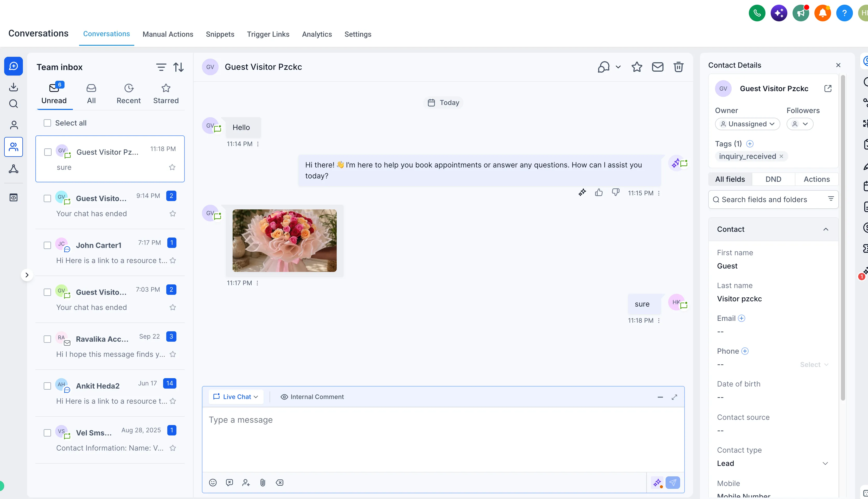Click the Search fields and folders input

(x=773, y=199)
